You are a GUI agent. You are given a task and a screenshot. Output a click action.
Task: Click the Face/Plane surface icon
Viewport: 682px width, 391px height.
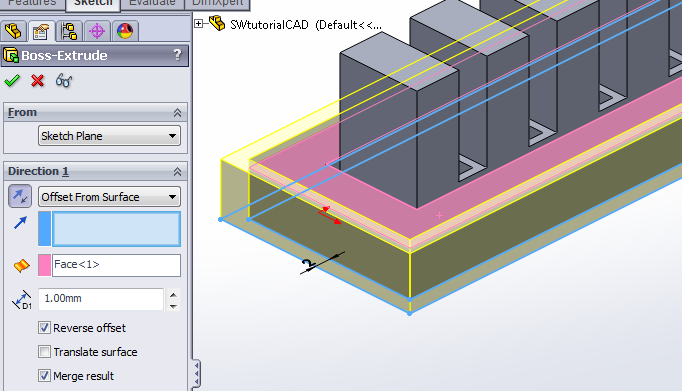click(21, 265)
